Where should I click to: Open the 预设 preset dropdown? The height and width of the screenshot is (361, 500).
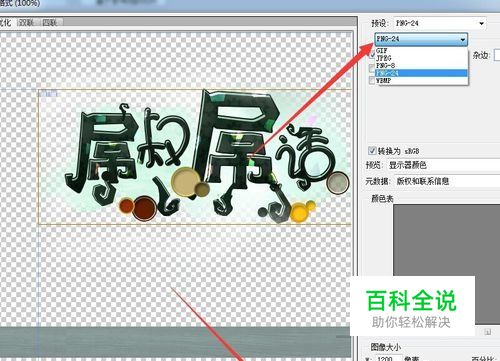pos(439,23)
